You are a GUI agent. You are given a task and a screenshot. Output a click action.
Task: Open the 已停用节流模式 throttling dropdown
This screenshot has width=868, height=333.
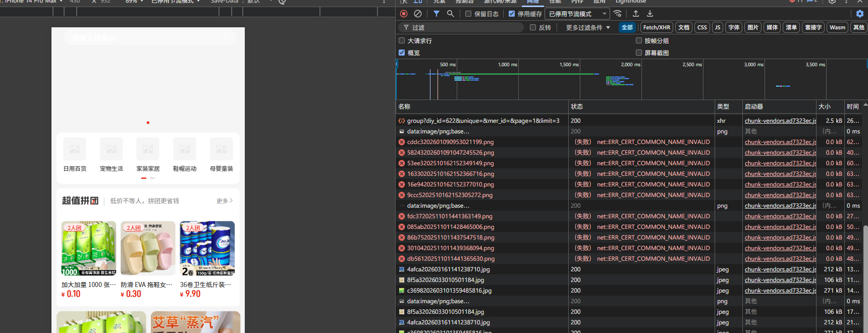click(x=577, y=14)
